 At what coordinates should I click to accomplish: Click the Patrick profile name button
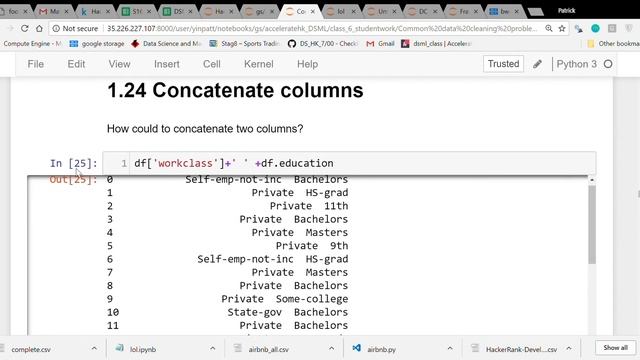pos(567,11)
